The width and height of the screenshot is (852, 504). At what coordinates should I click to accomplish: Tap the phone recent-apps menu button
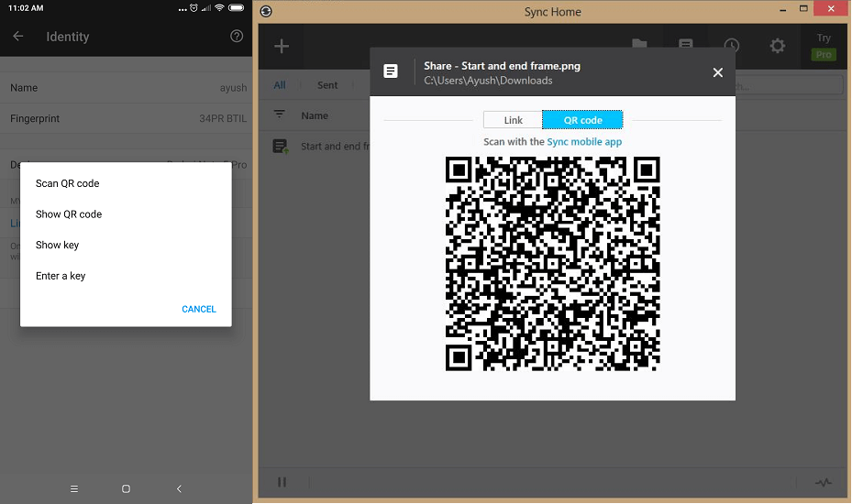tap(74, 488)
